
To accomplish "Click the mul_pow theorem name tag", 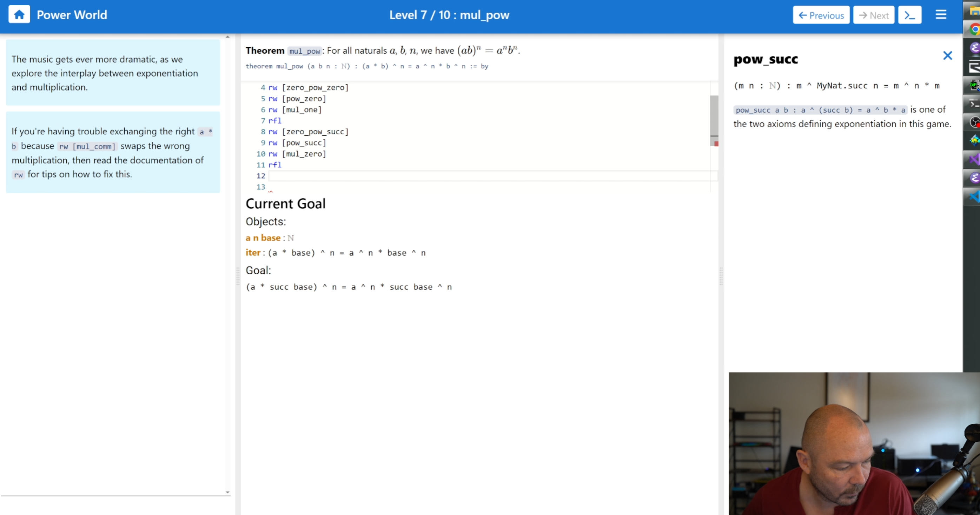I will (304, 51).
